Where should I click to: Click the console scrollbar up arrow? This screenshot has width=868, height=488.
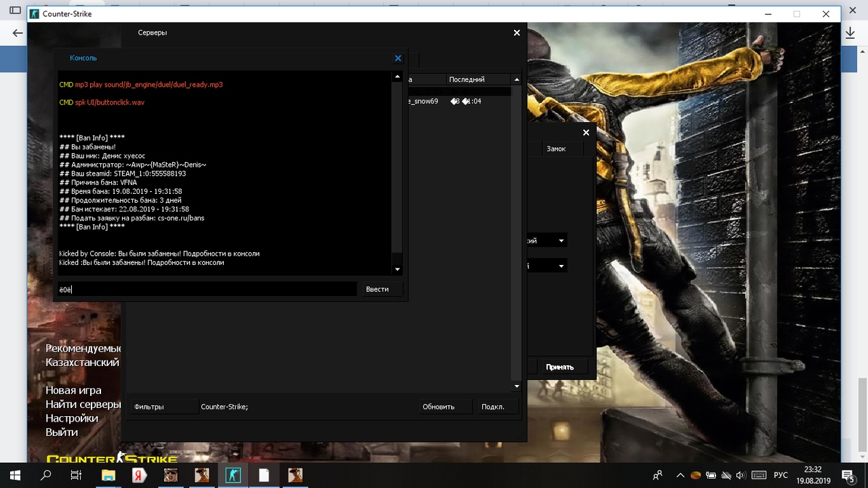click(x=397, y=77)
